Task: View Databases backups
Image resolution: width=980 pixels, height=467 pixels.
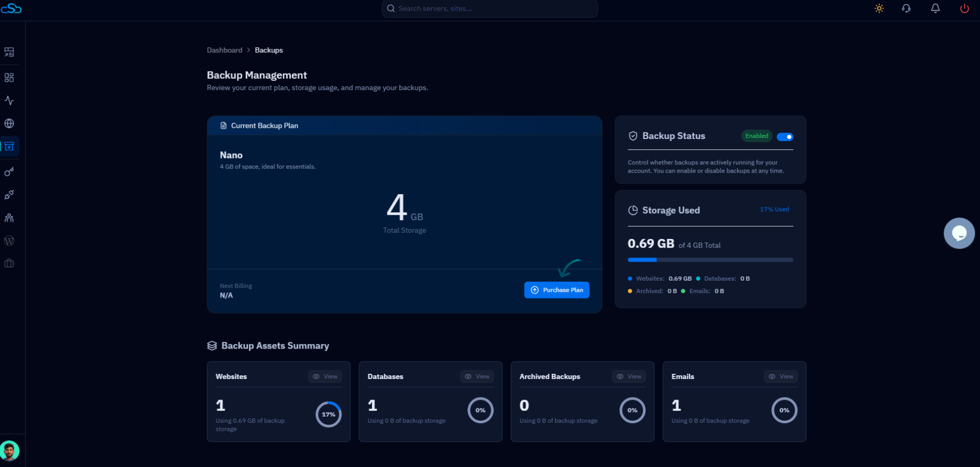Action: (477, 376)
